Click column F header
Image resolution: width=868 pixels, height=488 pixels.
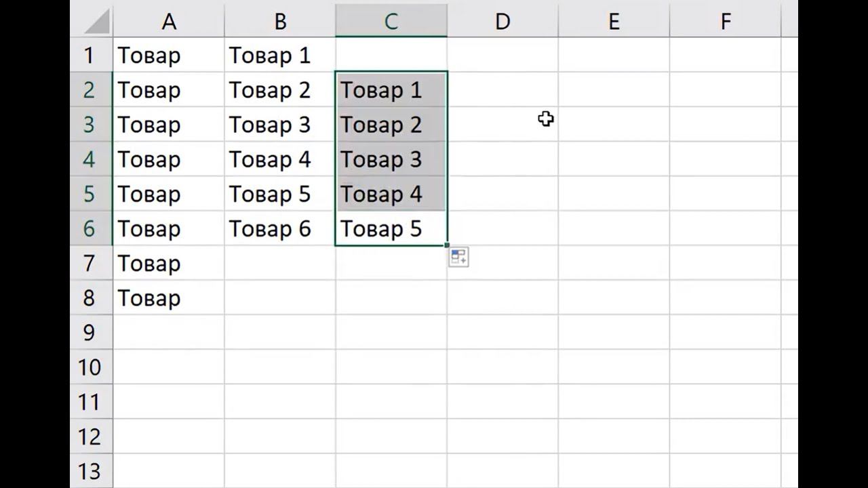[x=725, y=22]
